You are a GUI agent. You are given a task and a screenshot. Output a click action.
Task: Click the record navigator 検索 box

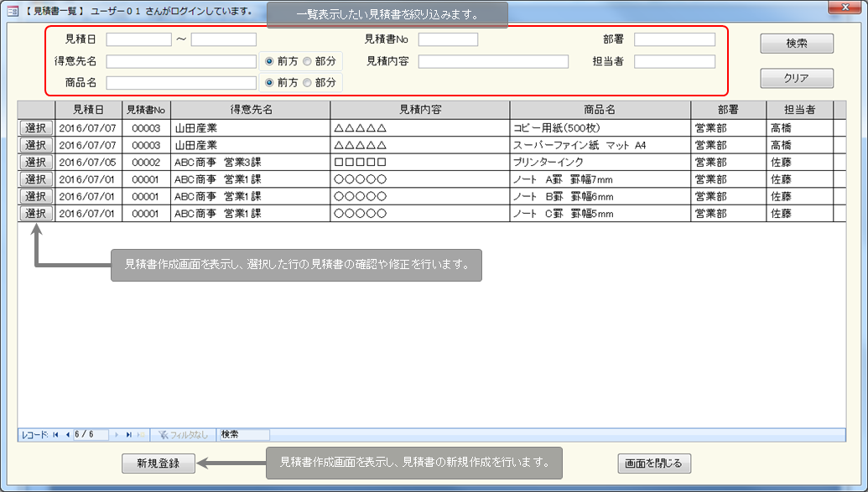244,435
